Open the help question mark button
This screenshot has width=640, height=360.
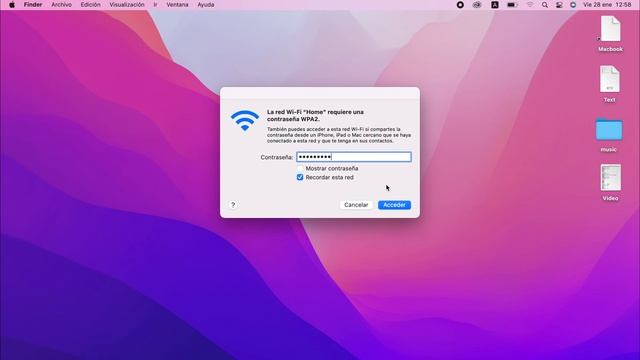tap(233, 204)
